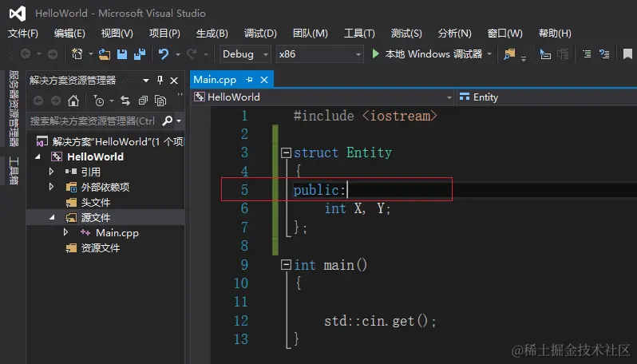Viewport: 637px width, 364px height.
Task: Close the Main.cpp tab
Action: (264, 80)
